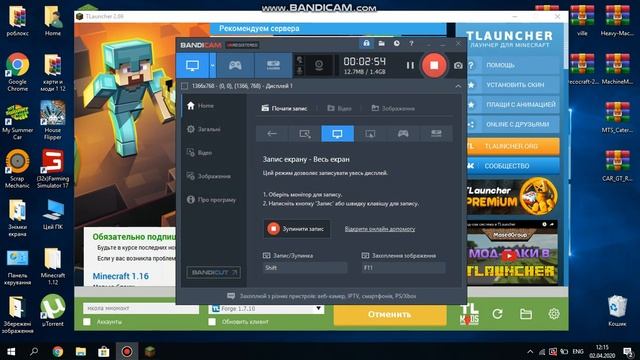Open the Minecraft 1.16 news link
The width and height of the screenshot is (640, 360).
120,276
